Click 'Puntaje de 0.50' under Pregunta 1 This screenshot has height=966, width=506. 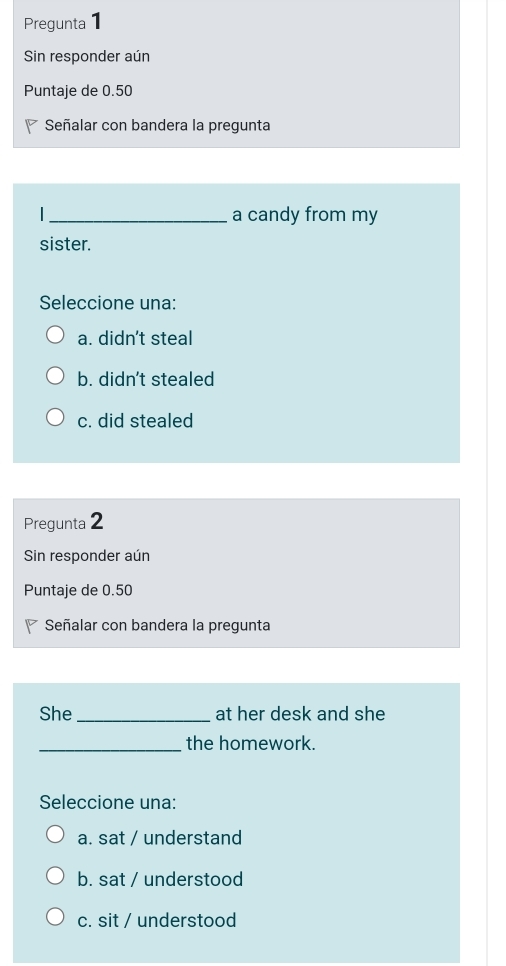[78, 91]
